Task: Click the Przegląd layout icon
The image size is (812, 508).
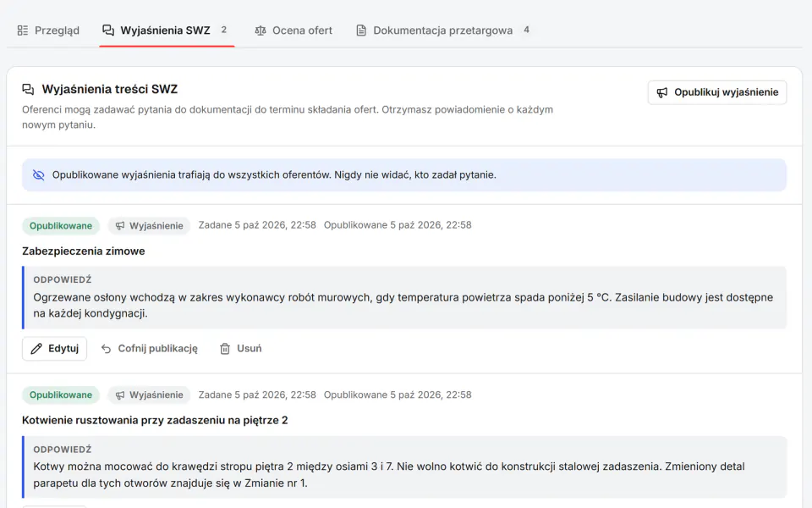Action: [x=23, y=30]
